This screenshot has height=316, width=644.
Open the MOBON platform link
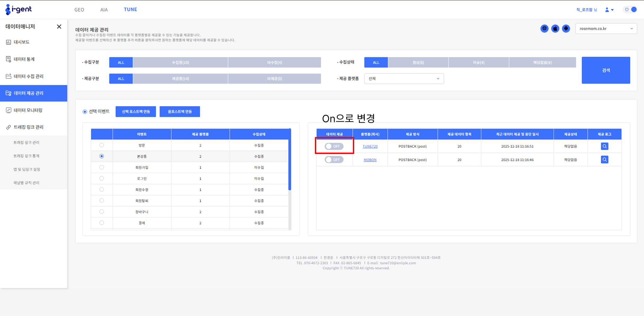(x=370, y=160)
